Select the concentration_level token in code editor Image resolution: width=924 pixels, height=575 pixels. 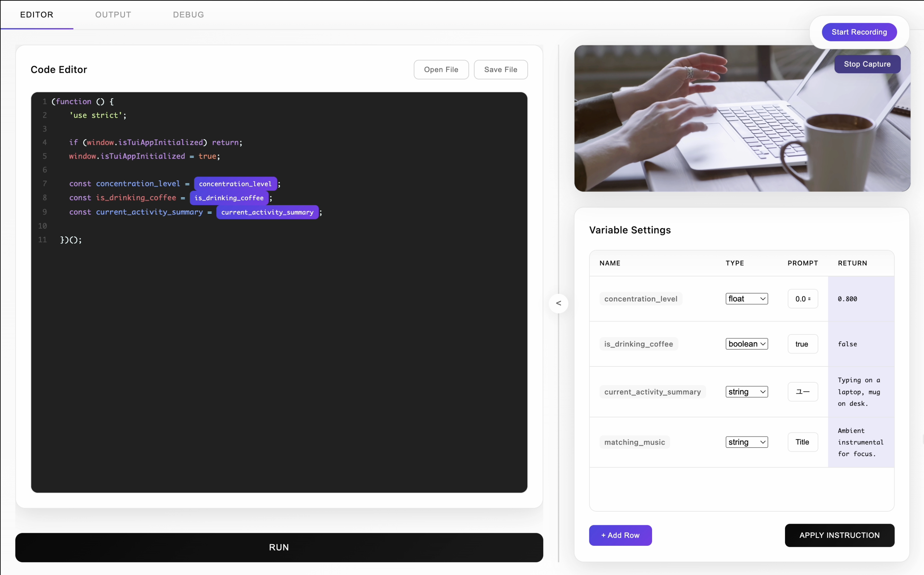[235, 184]
